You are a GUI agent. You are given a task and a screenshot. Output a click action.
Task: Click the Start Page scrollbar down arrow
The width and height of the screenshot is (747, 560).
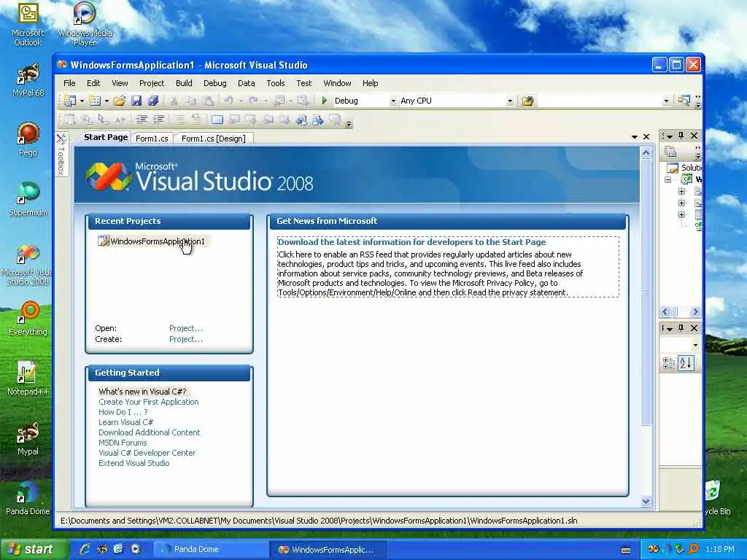(x=646, y=501)
